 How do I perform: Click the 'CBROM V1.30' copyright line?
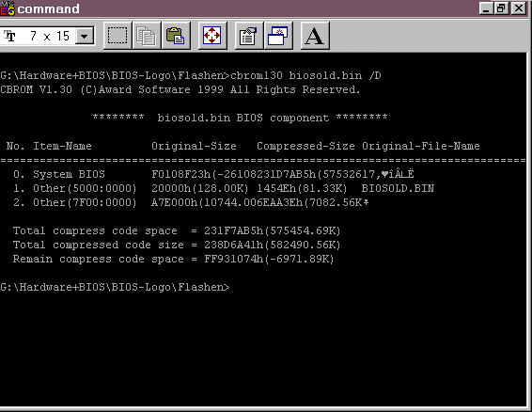(180, 89)
